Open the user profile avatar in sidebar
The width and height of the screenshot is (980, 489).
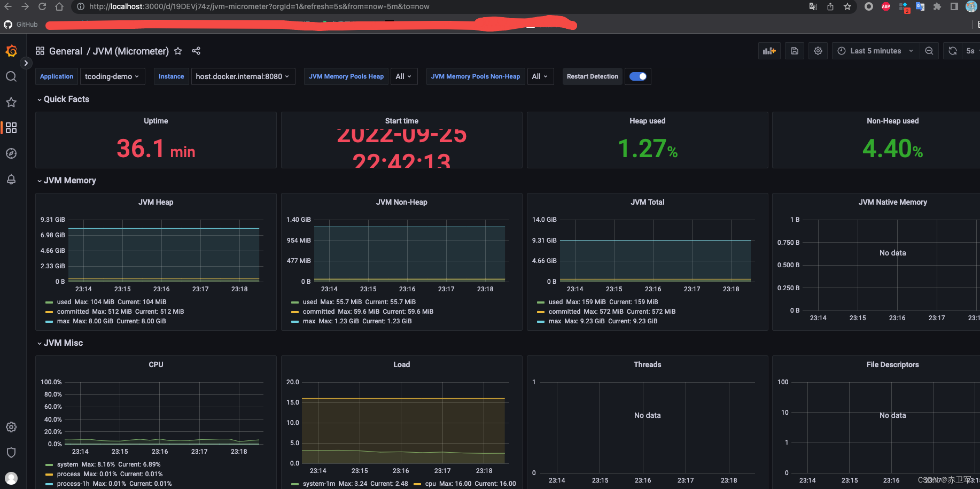click(x=11, y=478)
